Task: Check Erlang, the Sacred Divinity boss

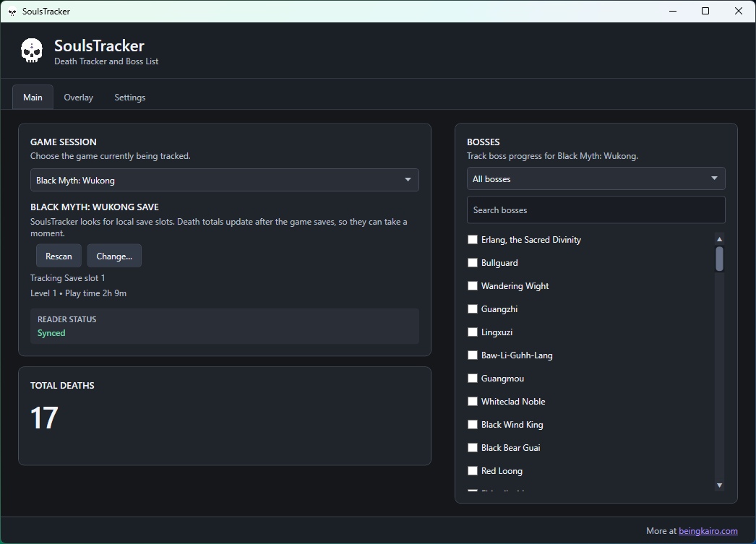Action: point(473,239)
